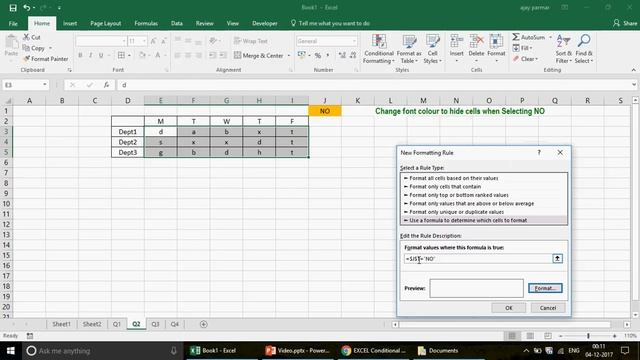Image resolution: width=640 pixels, height=360 pixels.
Task: Toggle Underline formatting
Action: [101, 56]
